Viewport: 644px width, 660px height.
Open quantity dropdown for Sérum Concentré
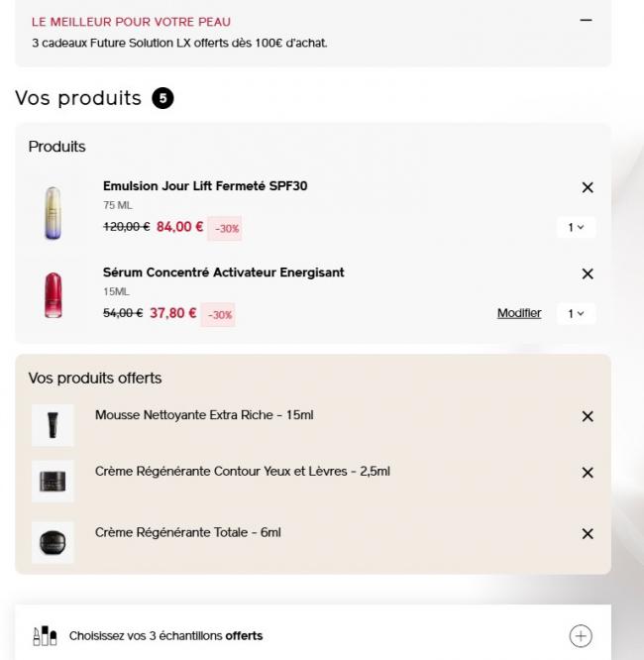click(x=576, y=314)
